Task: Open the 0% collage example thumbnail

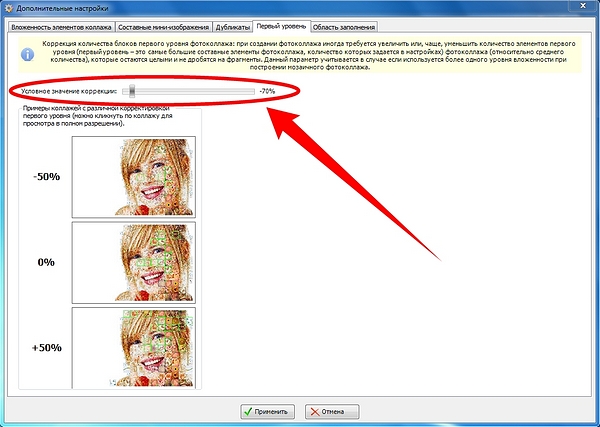Action: 133,262
